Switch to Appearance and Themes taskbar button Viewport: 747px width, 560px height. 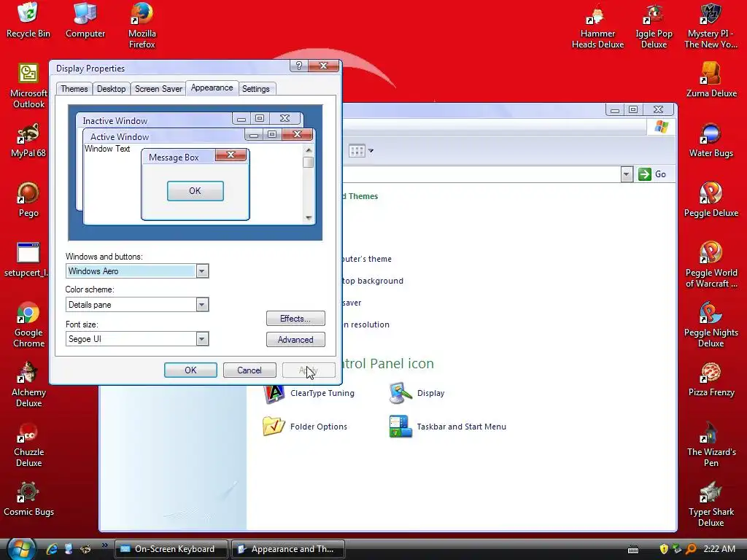click(287, 549)
